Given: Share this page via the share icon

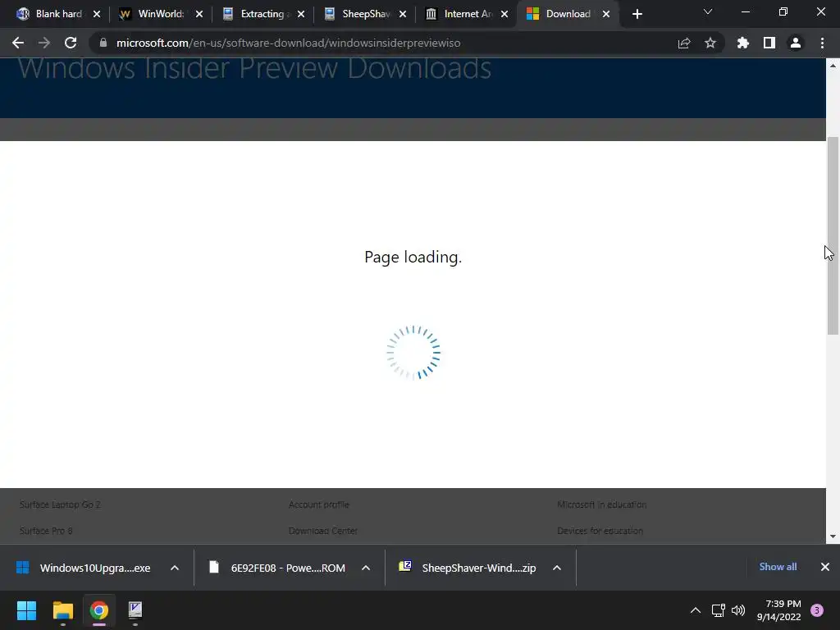Looking at the screenshot, I should coord(684,43).
